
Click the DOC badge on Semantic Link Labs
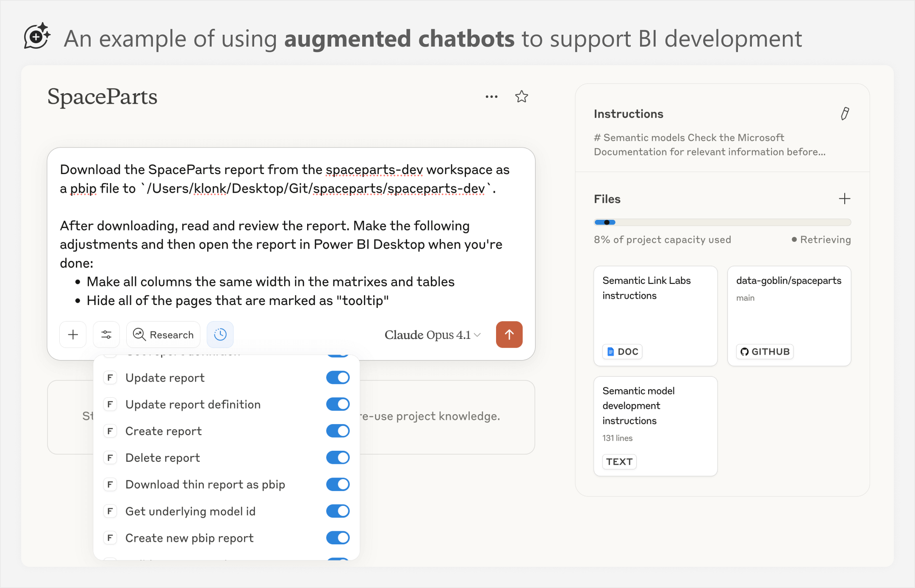coord(622,352)
